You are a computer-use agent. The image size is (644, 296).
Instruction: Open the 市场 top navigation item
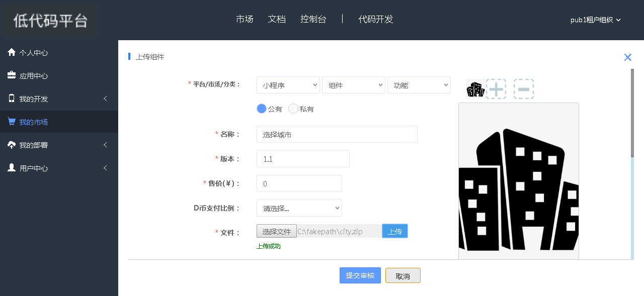[245, 19]
